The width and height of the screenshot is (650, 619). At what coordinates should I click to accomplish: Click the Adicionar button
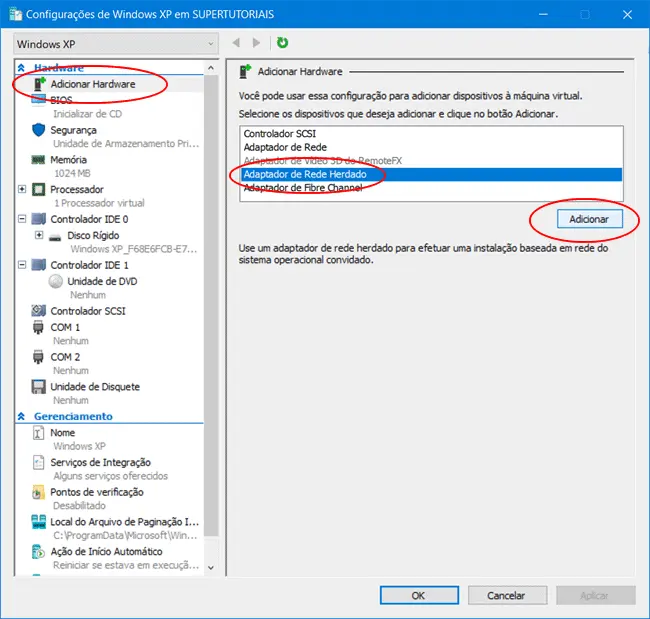[x=589, y=219]
